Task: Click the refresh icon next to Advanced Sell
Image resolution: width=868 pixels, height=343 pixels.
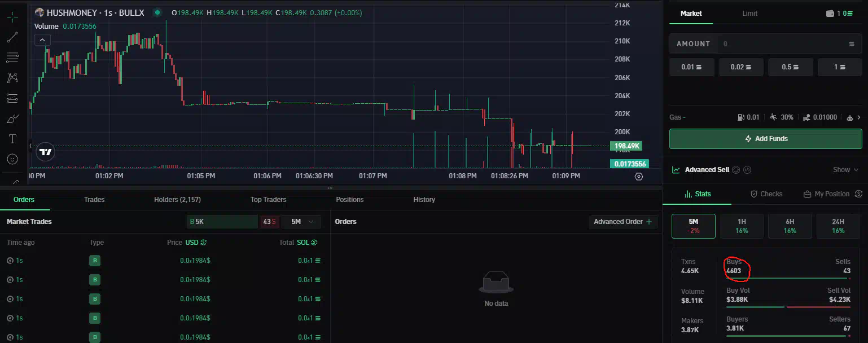Action: click(736, 170)
